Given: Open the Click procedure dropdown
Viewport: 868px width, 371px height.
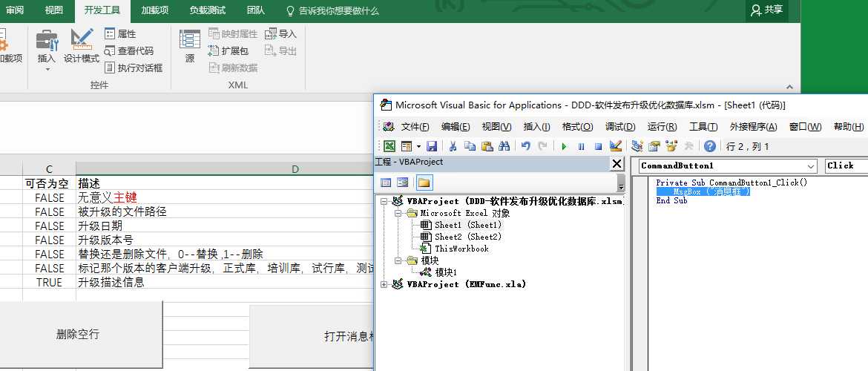Looking at the screenshot, I should (846, 166).
